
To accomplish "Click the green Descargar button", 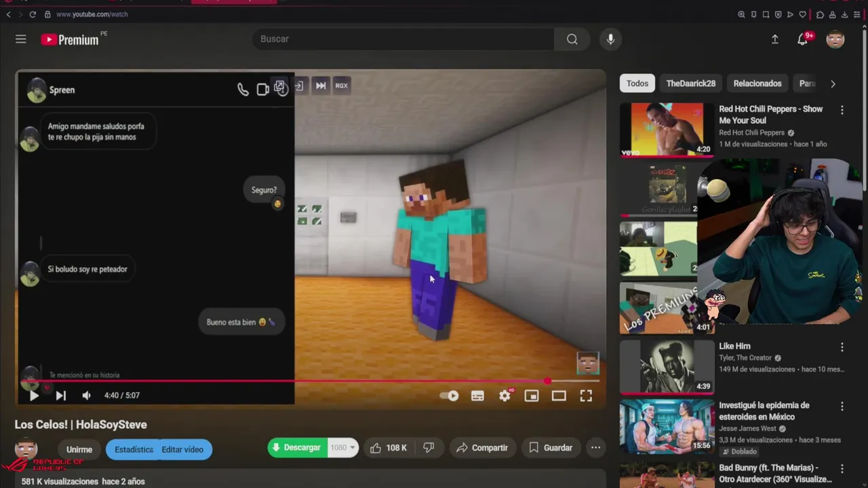I will (297, 448).
